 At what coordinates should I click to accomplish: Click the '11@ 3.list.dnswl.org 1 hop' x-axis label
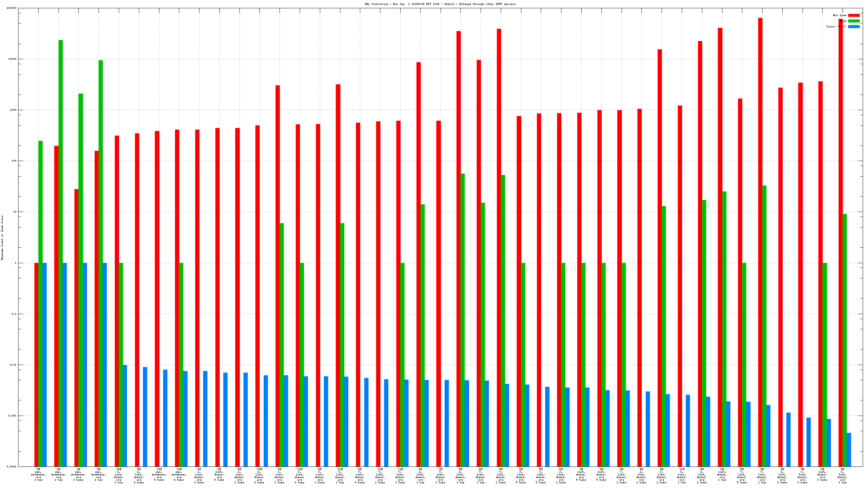pyautogui.click(x=682, y=475)
